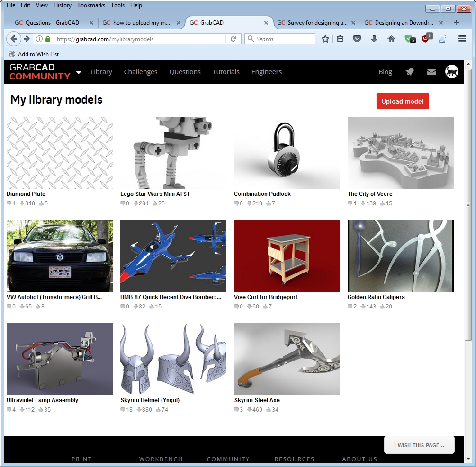This screenshot has width=476, height=467.
Task: Click the green padlock security icon
Action: [x=48, y=39]
